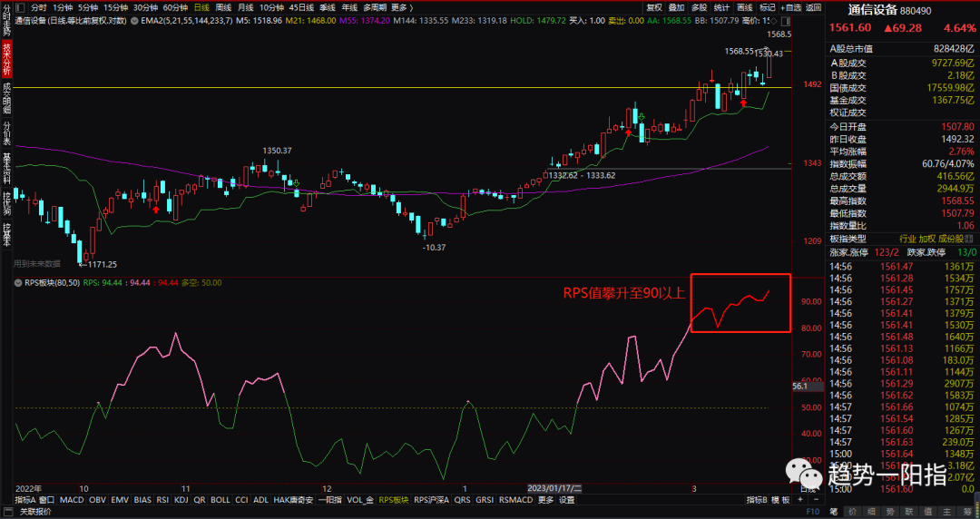Screen dimensions: 980x519
Task: Open the 模板 template button
Action: click(x=780, y=500)
